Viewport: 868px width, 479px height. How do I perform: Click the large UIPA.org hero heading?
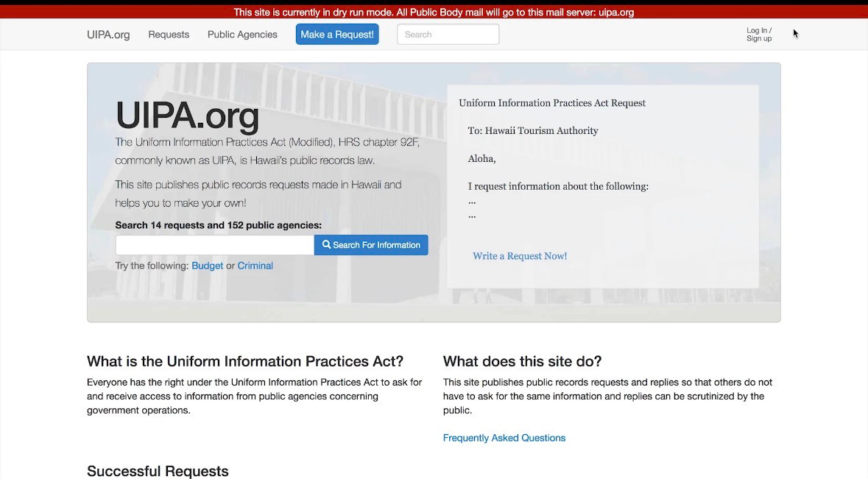[x=187, y=116]
